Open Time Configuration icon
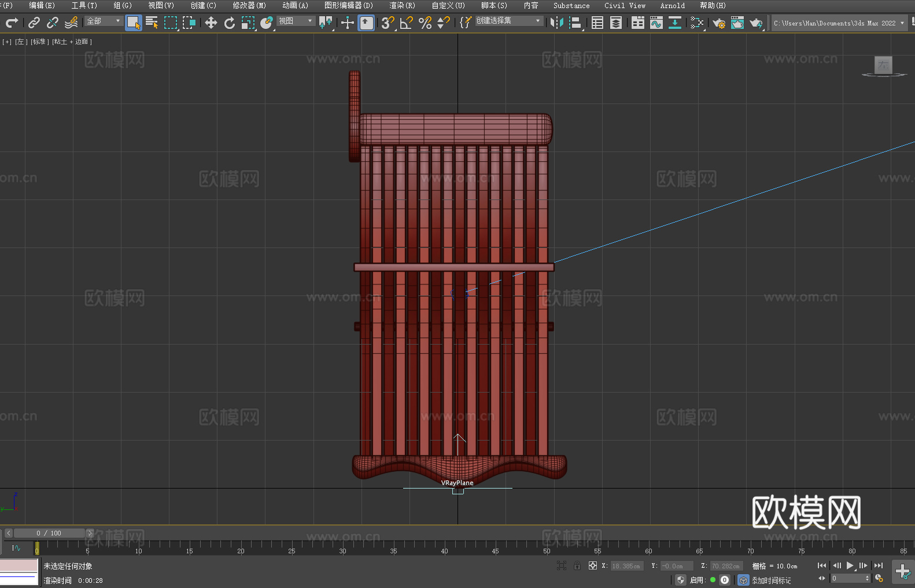The height and width of the screenshot is (588, 915). pos(879,578)
